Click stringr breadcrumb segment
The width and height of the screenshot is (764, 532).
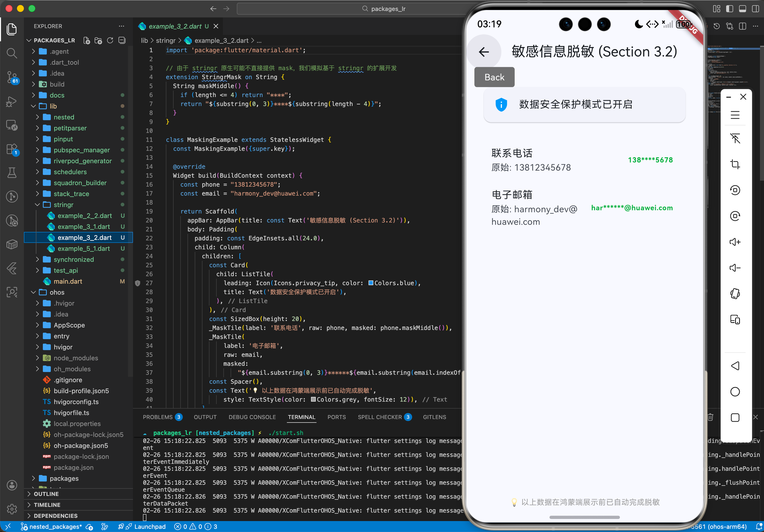(x=166, y=41)
